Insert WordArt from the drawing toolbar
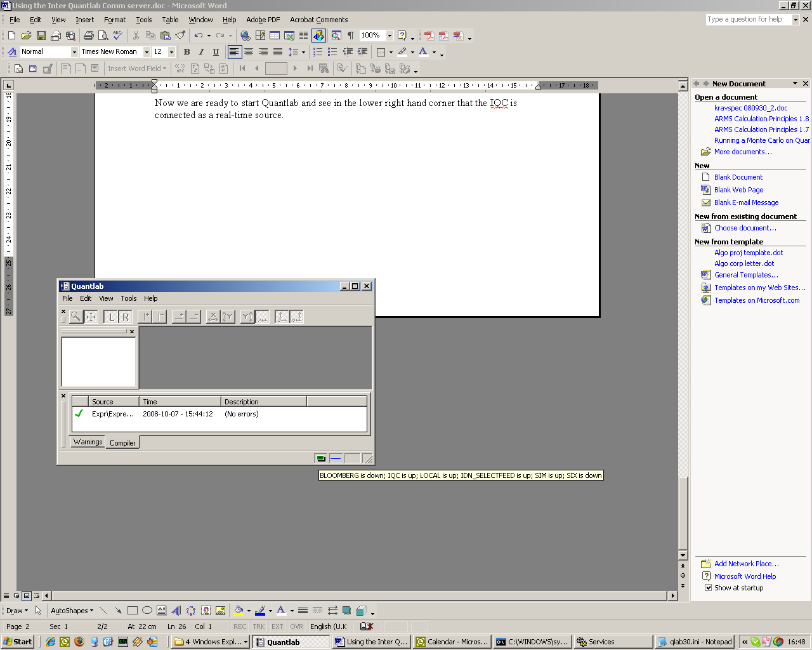The height and width of the screenshot is (650, 812). [176, 611]
